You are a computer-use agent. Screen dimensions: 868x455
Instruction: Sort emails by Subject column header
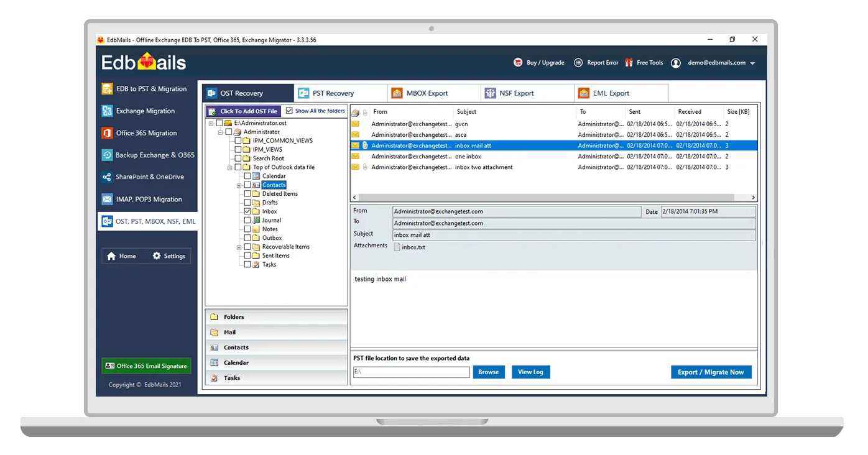coord(515,112)
